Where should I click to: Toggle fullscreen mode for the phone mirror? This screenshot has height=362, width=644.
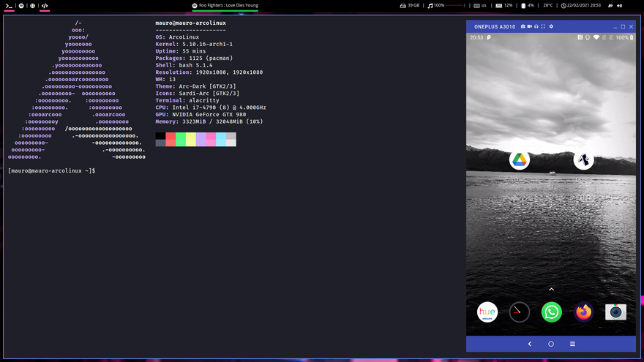pos(543,26)
